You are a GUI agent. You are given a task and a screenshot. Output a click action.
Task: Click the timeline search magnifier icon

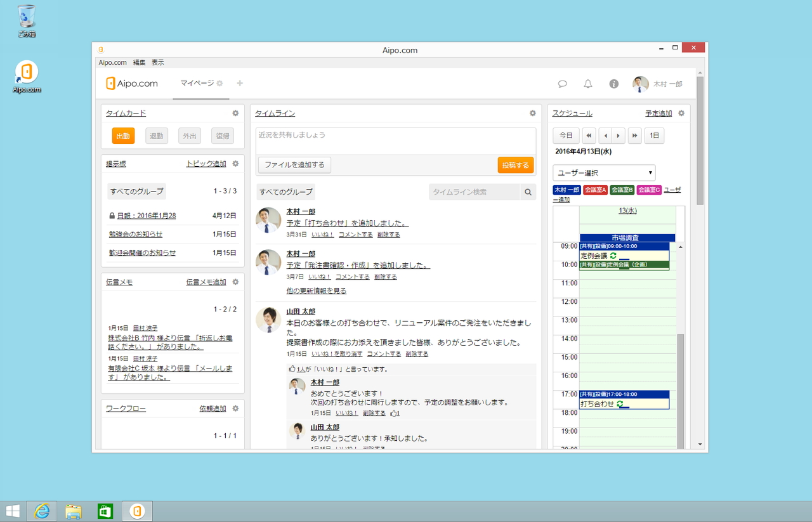click(528, 192)
